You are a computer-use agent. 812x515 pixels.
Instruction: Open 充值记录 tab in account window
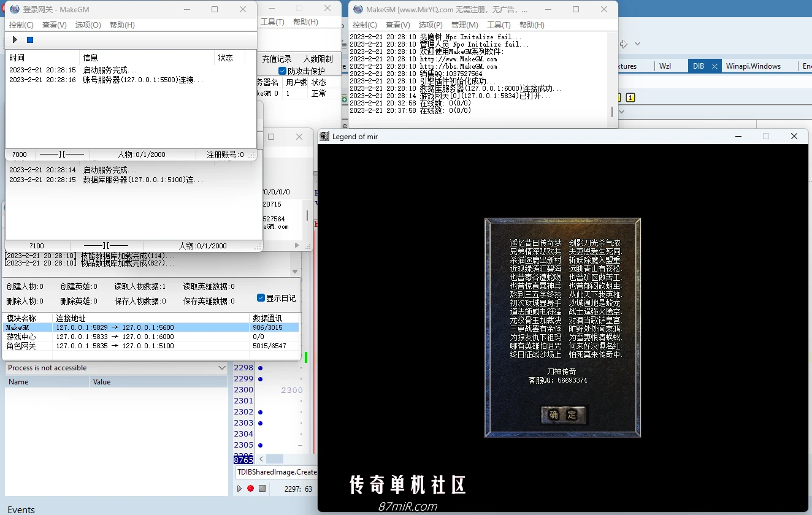pos(277,59)
